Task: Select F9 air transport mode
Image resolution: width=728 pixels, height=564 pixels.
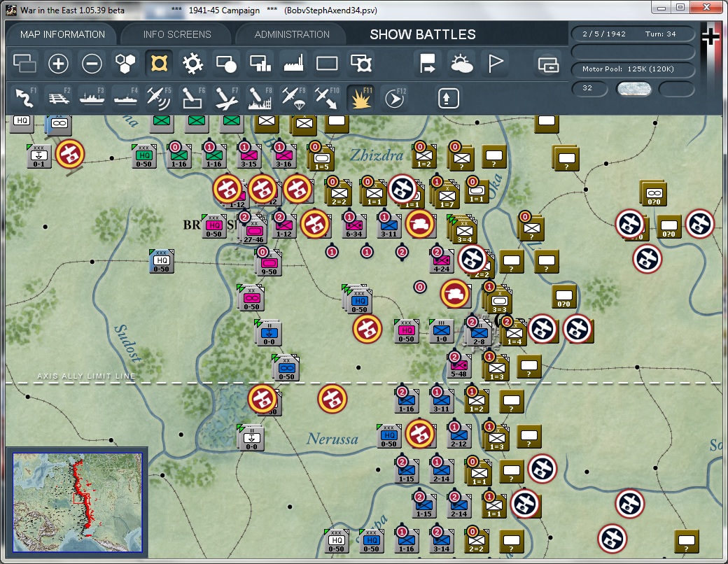Action: click(x=293, y=98)
